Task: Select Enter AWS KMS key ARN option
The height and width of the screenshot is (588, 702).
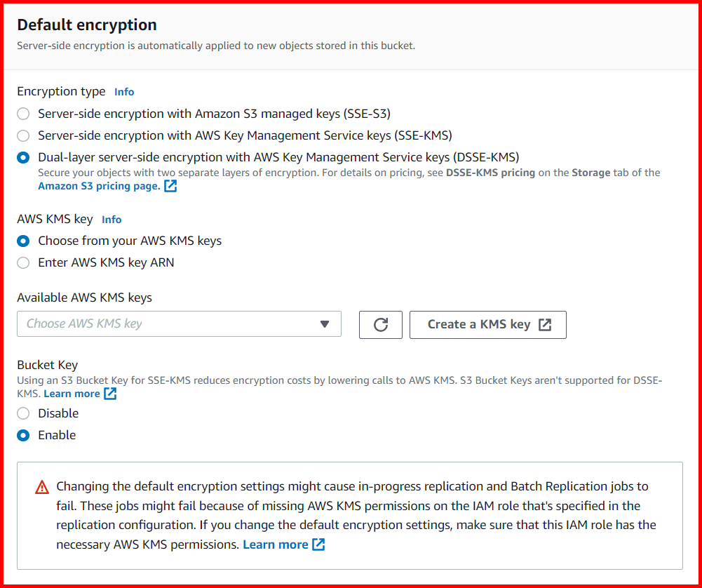Action: coord(22,262)
